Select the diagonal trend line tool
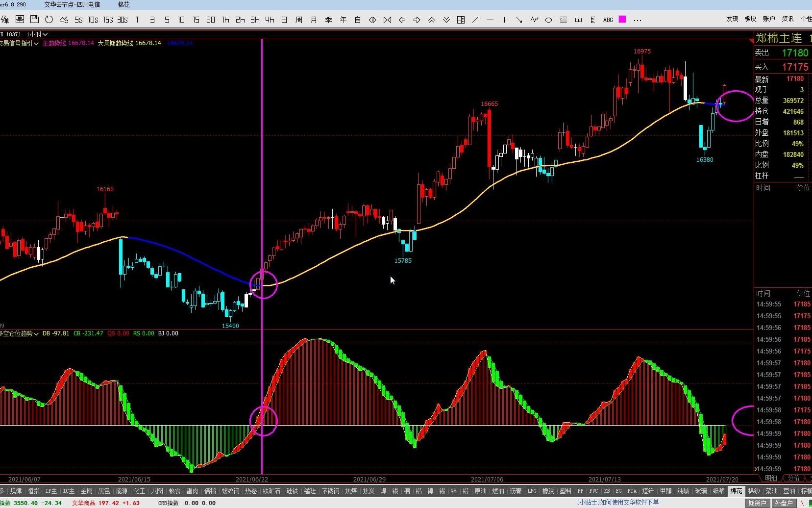The image size is (812, 508). 475,20
